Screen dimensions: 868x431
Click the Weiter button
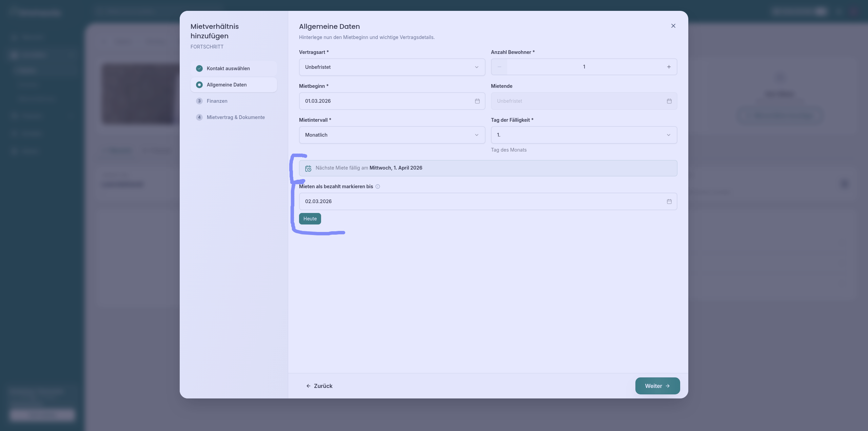click(657, 386)
